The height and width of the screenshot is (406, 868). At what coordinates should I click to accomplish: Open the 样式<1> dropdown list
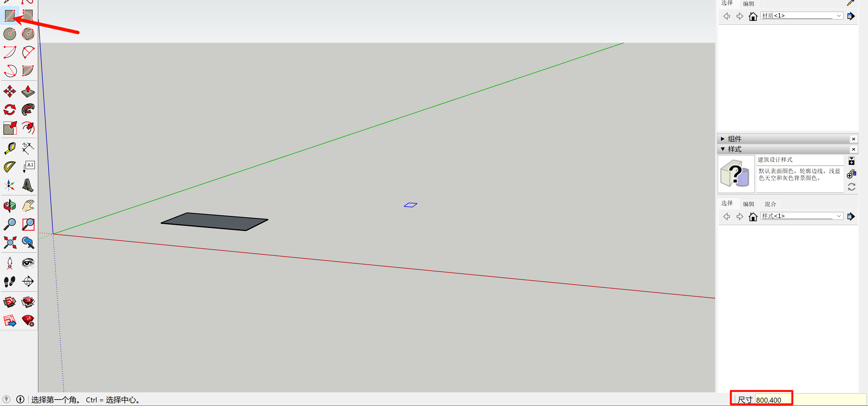[x=838, y=216]
